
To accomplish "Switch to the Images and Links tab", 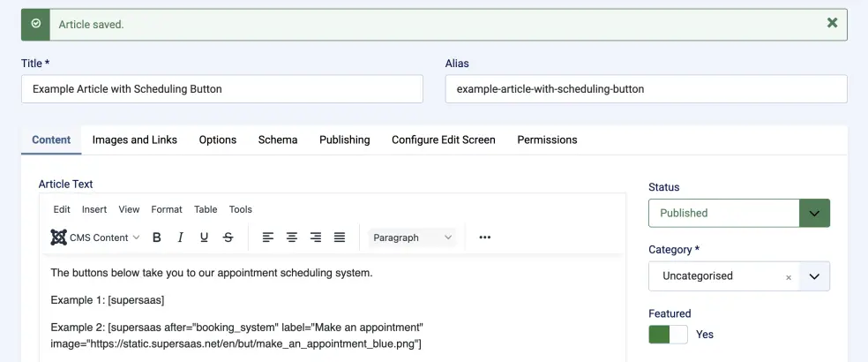I will [x=134, y=140].
